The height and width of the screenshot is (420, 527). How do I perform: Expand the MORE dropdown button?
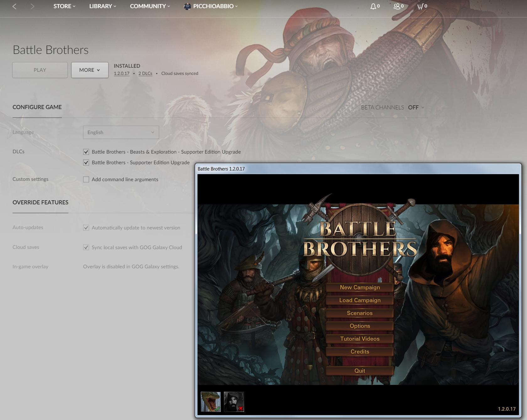(90, 70)
